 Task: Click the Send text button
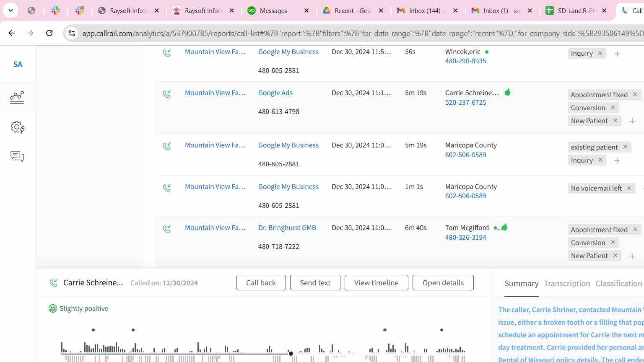(315, 283)
